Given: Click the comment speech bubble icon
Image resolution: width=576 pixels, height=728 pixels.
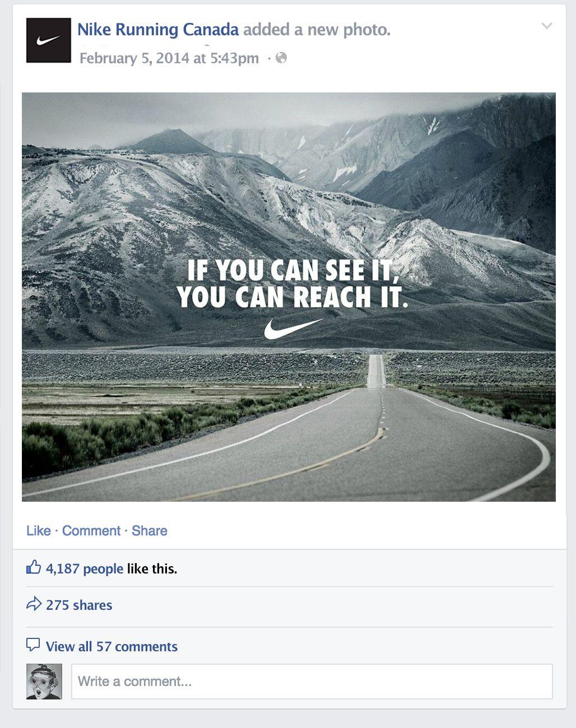Looking at the screenshot, I should tap(34, 645).
